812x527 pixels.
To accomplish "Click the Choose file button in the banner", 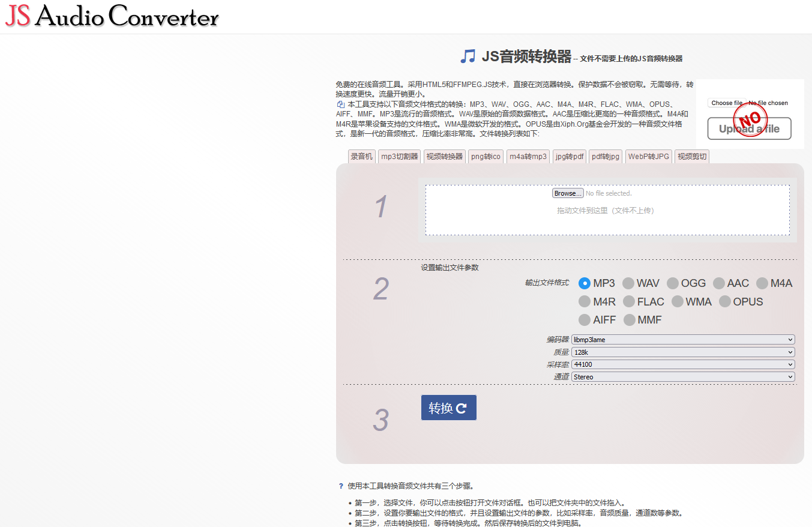I will click(x=727, y=103).
